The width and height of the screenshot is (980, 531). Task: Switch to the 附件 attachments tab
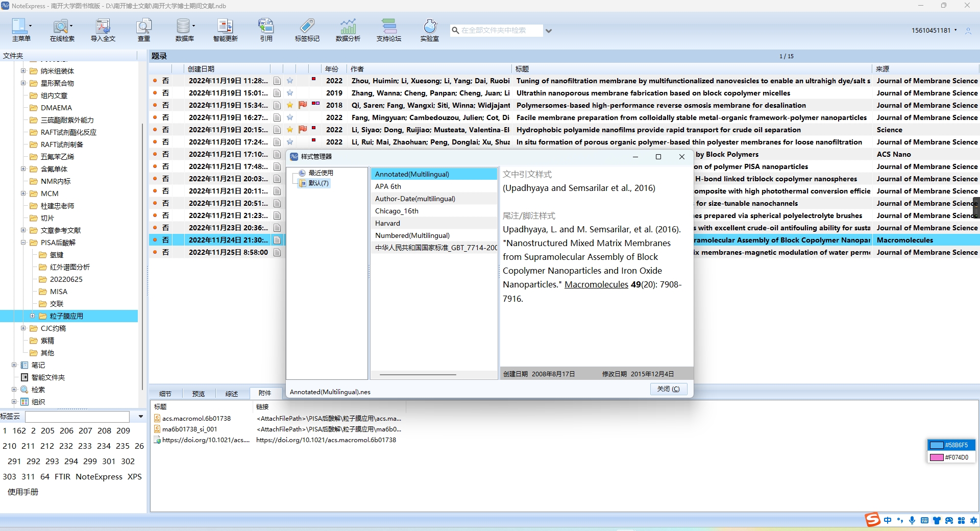click(265, 393)
